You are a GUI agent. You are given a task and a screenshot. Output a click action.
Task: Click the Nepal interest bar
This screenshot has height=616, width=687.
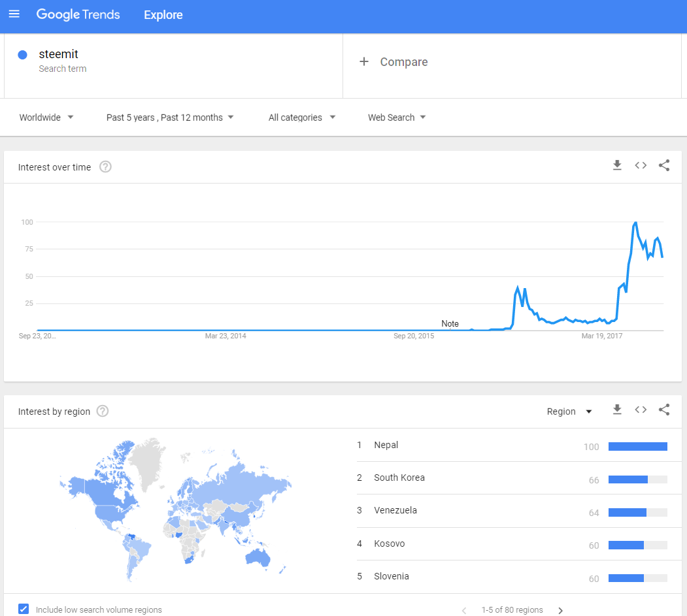pyautogui.click(x=637, y=447)
